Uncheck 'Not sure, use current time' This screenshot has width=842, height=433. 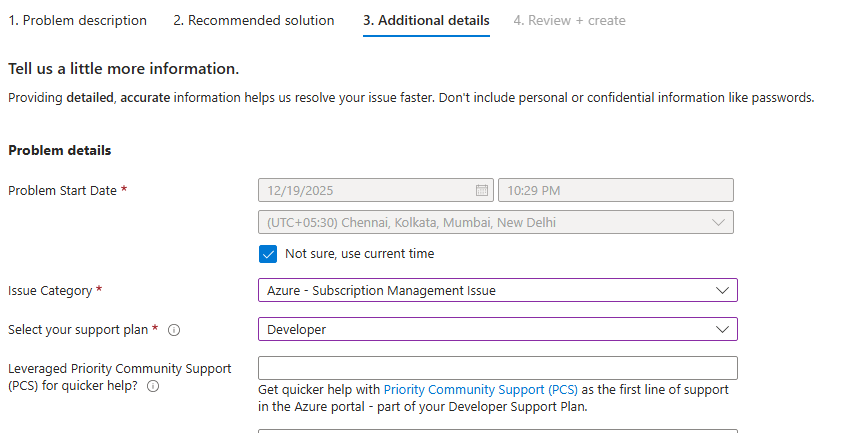pos(268,254)
